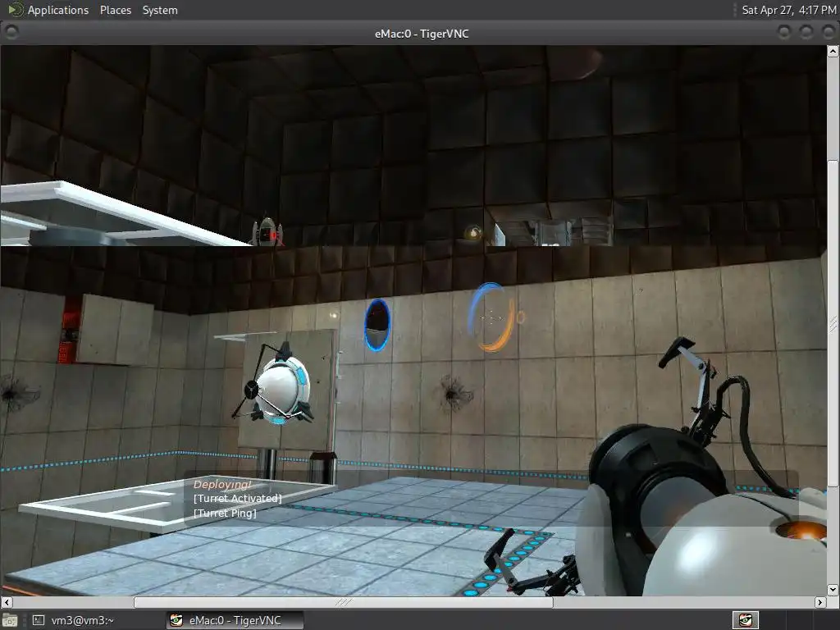The image size is (840, 630).
Task: Click the floating white turret
Action: pyautogui.click(x=279, y=384)
